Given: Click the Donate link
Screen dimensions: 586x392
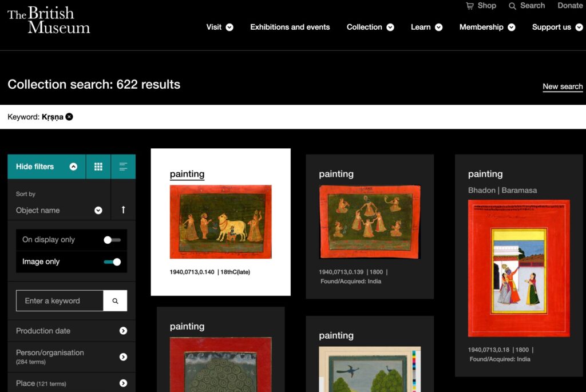Looking at the screenshot, I should point(571,6).
